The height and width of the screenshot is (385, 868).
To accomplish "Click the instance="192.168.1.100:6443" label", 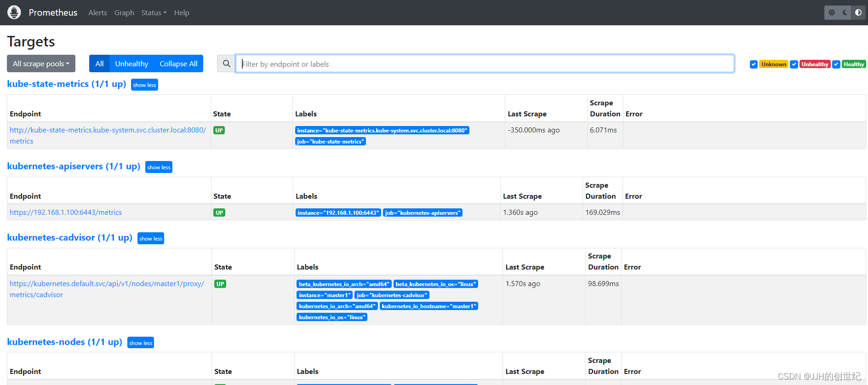I will click(338, 213).
